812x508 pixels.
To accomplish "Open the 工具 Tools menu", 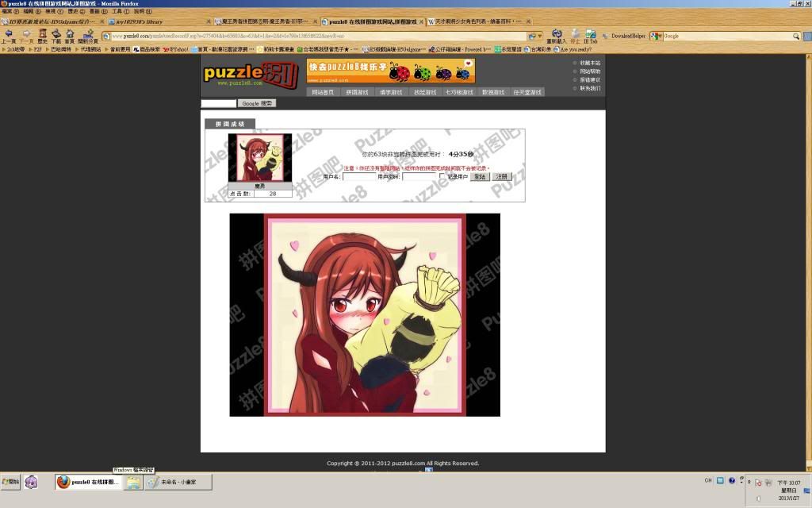I will click(x=121, y=11).
